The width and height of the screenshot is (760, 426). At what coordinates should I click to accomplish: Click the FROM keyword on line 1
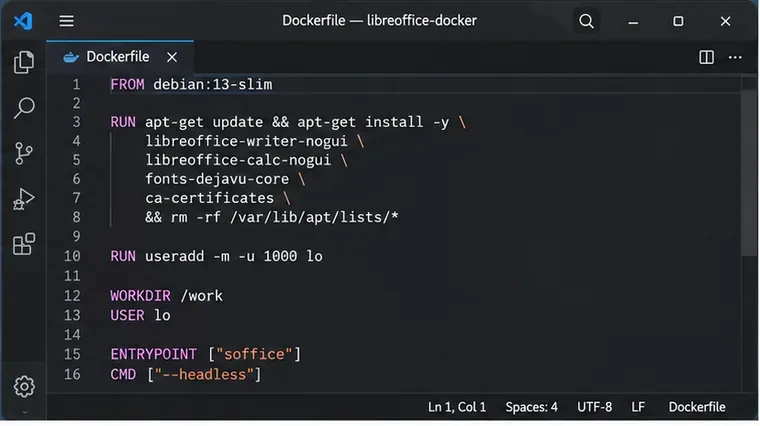pos(127,85)
